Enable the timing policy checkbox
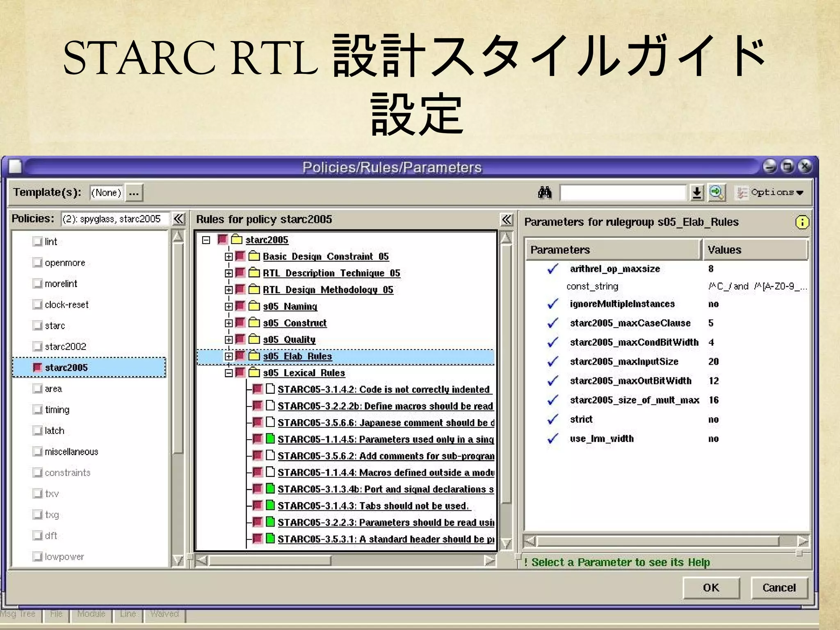 click(37, 409)
